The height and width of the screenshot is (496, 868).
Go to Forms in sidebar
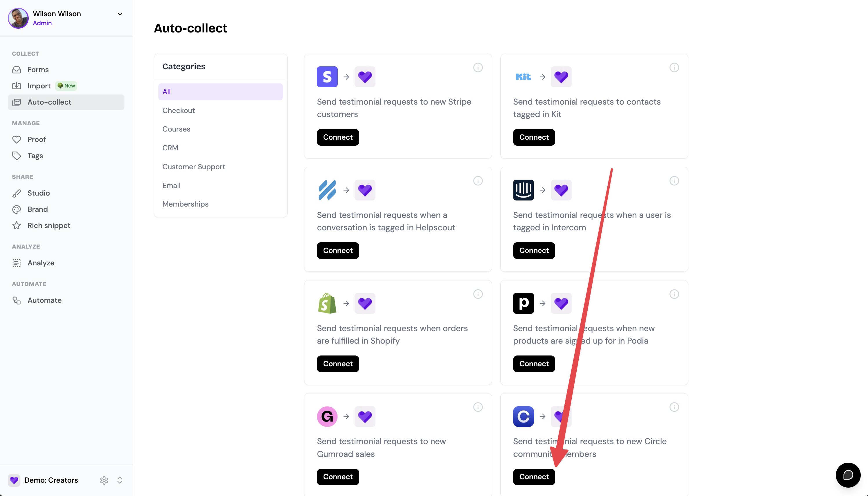pyautogui.click(x=38, y=70)
